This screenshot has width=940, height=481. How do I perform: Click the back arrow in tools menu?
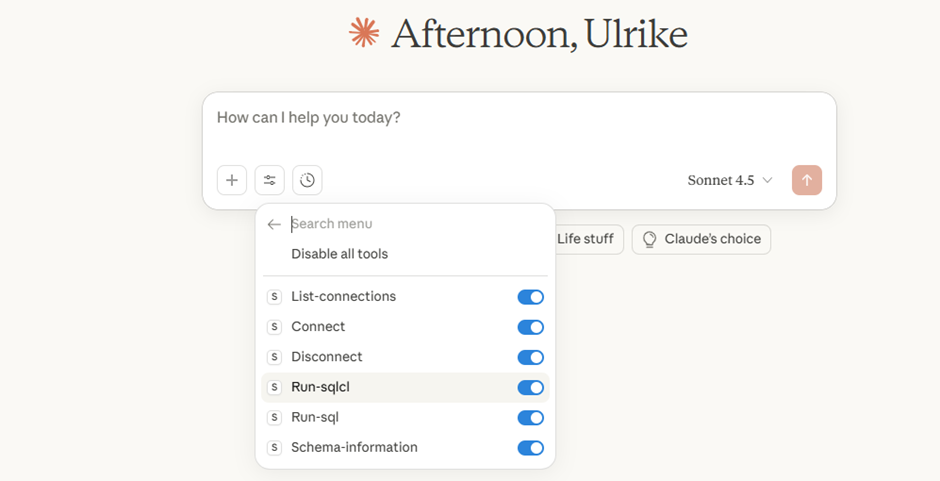click(x=274, y=225)
